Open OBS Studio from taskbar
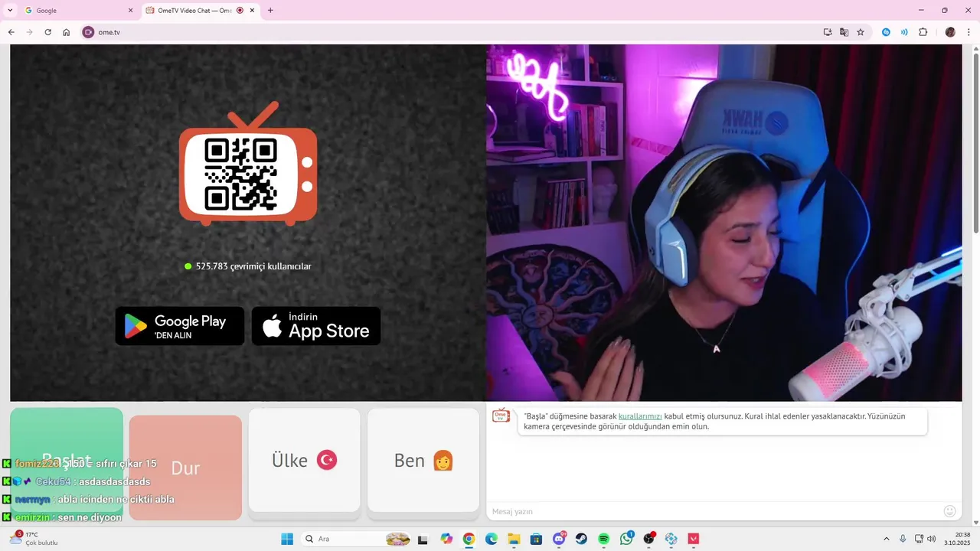The image size is (980, 551). pyautogui.click(x=649, y=539)
